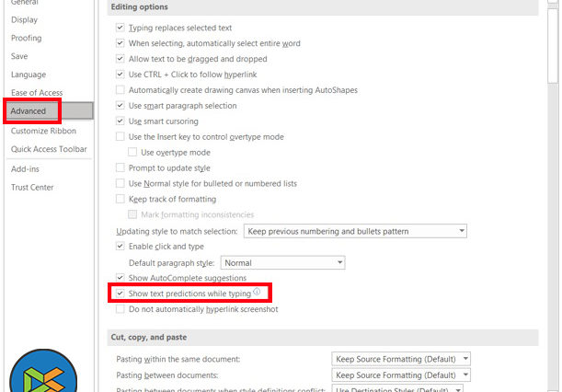
Task: Go to Quick Access Toolbar settings
Action: point(49,149)
